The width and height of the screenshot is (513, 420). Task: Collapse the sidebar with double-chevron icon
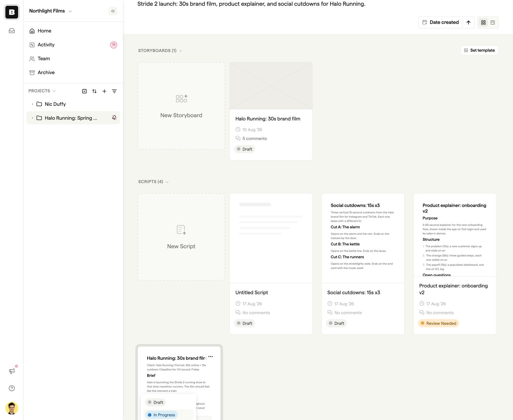pyautogui.click(x=113, y=11)
